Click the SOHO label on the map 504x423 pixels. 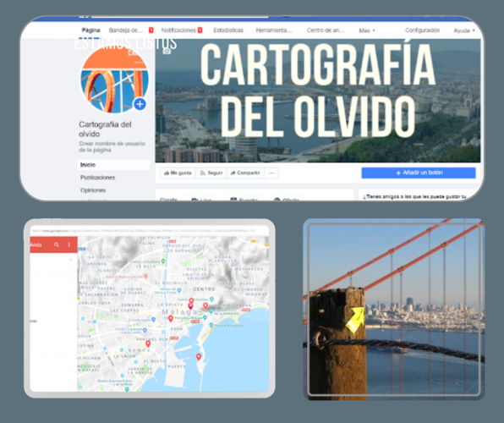177,329
